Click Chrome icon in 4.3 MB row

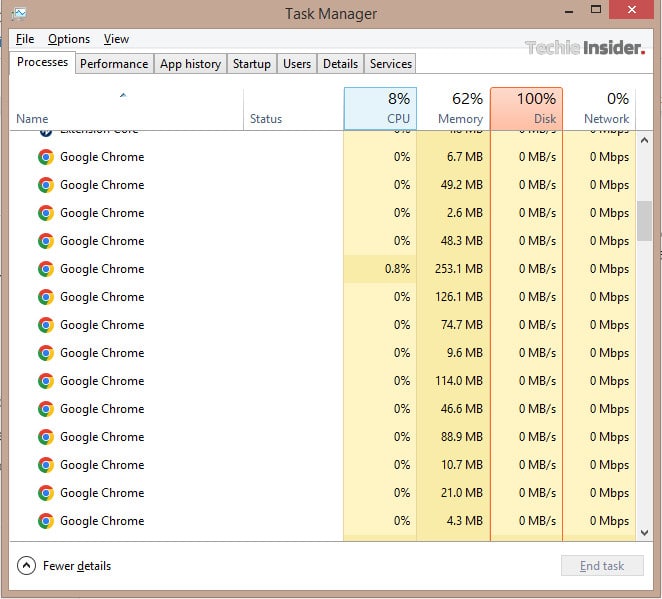(x=45, y=521)
